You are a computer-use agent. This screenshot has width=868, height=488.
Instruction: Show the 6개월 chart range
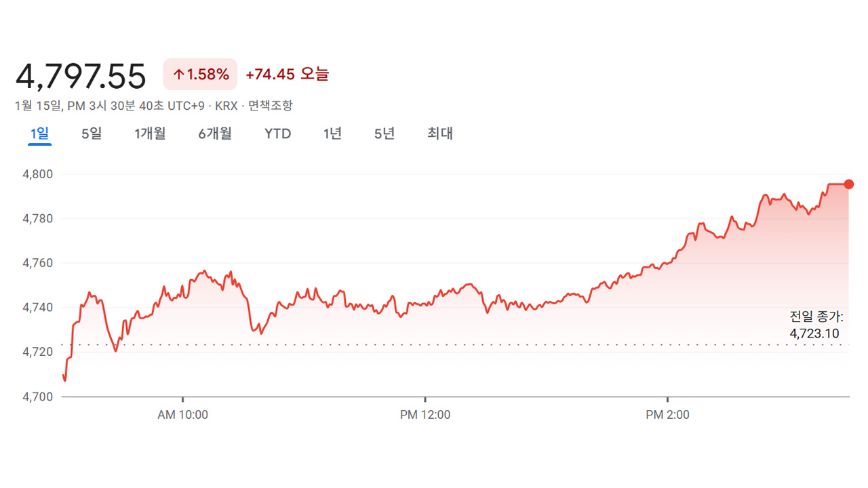pyautogui.click(x=215, y=134)
